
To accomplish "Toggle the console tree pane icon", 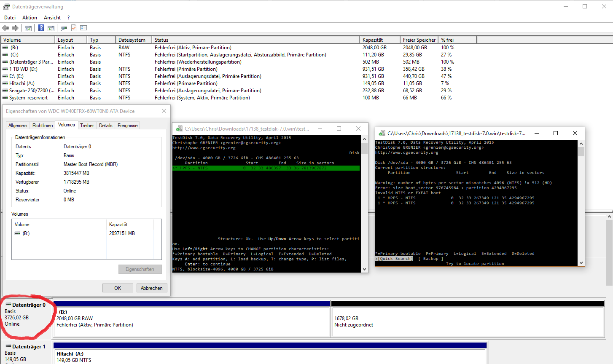I will tap(28, 28).
